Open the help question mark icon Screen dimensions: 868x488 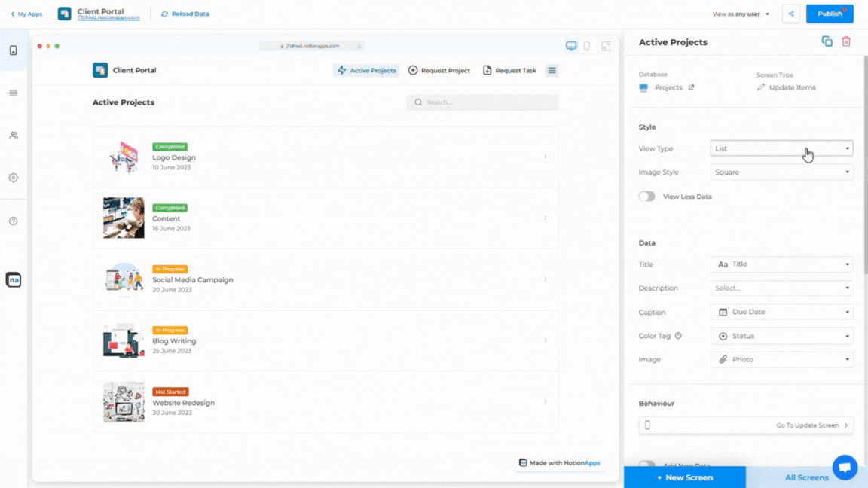(14, 221)
